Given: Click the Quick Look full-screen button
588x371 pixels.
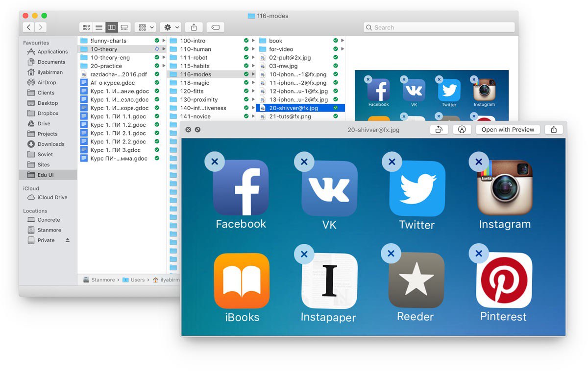Looking at the screenshot, I should click(197, 130).
